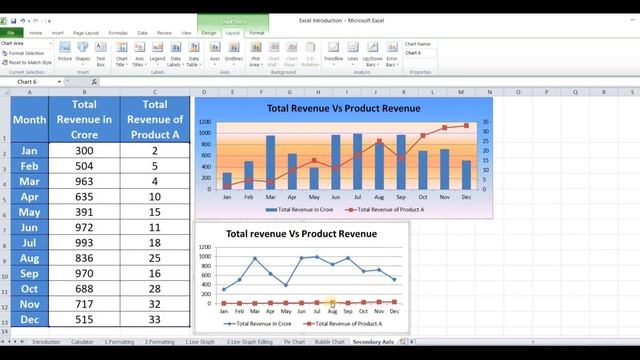640x360 pixels.
Task: Click the Chart Name input field
Action: (420, 53)
